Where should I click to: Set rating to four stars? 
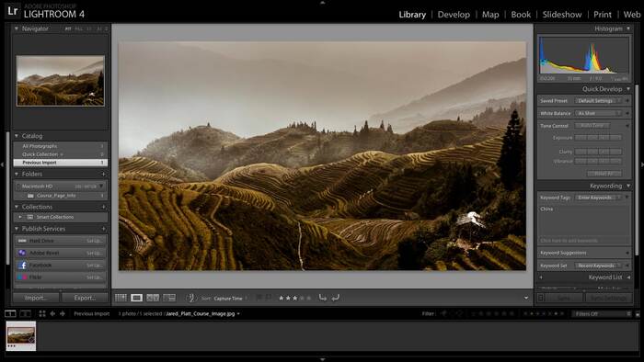[x=302, y=298]
